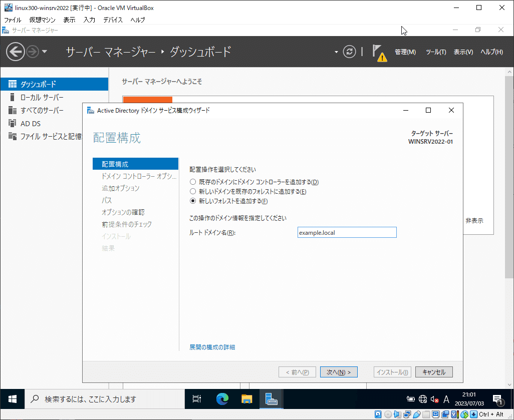Click the 次へ(N) button
Viewport: 514px width, 420px height.
click(339, 372)
